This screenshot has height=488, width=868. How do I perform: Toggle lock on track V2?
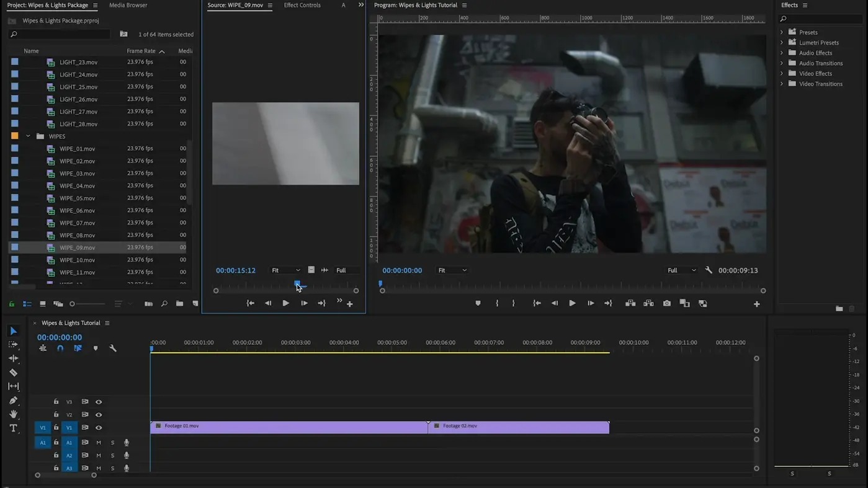click(56, 415)
